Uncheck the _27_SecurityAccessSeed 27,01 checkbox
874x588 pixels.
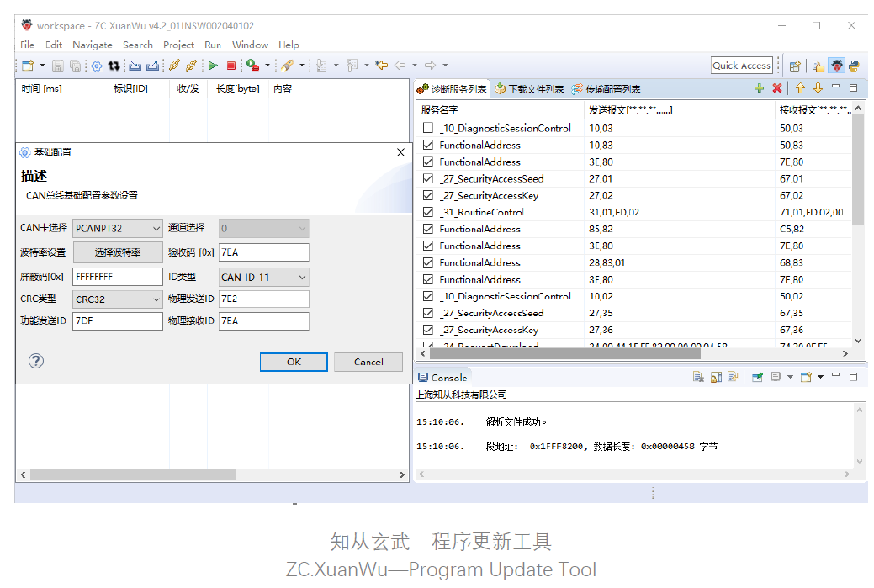[x=428, y=179]
